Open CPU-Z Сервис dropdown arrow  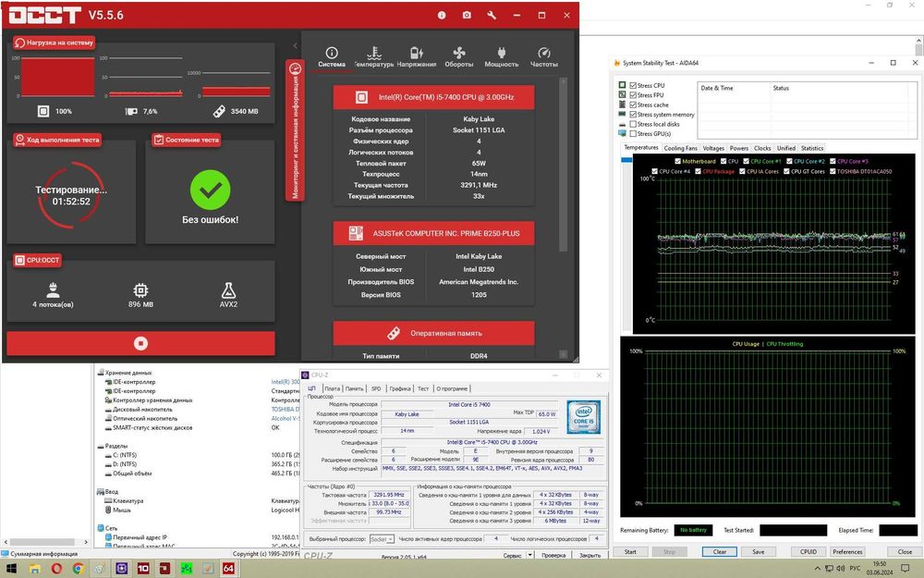[x=529, y=555]
